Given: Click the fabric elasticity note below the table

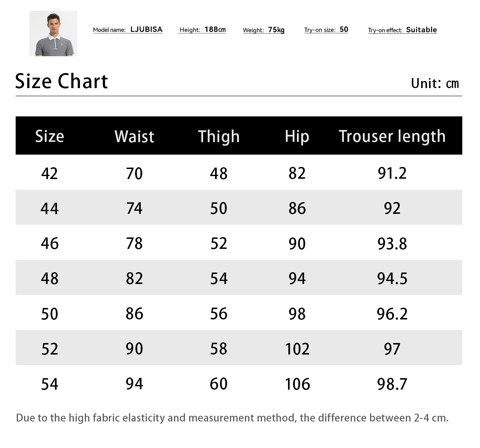Looking at the screenshot, I should pos(232,418).
